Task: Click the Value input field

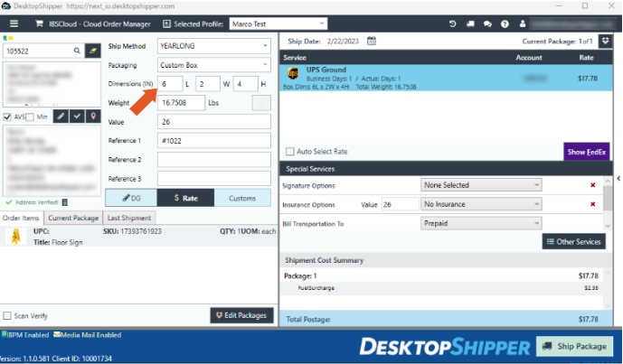Action: pyautogui.click(x=214, y=122)
